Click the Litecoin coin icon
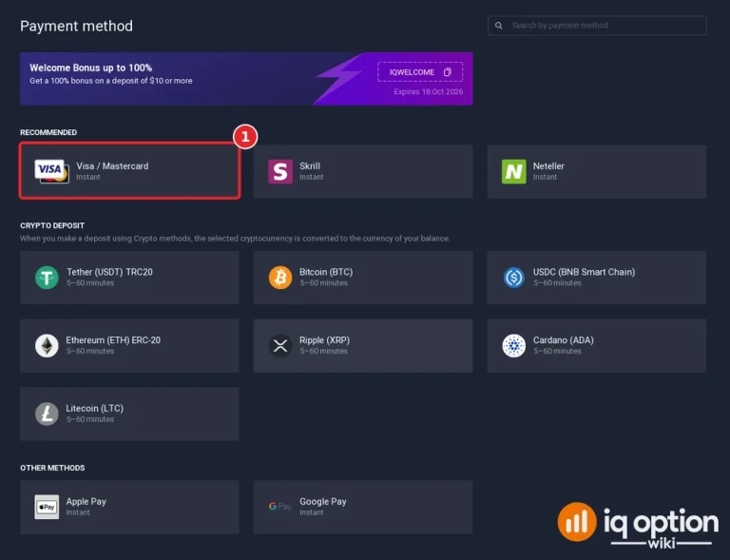Image resolution: width=730 pixels, height=560 pixels. 47,414
